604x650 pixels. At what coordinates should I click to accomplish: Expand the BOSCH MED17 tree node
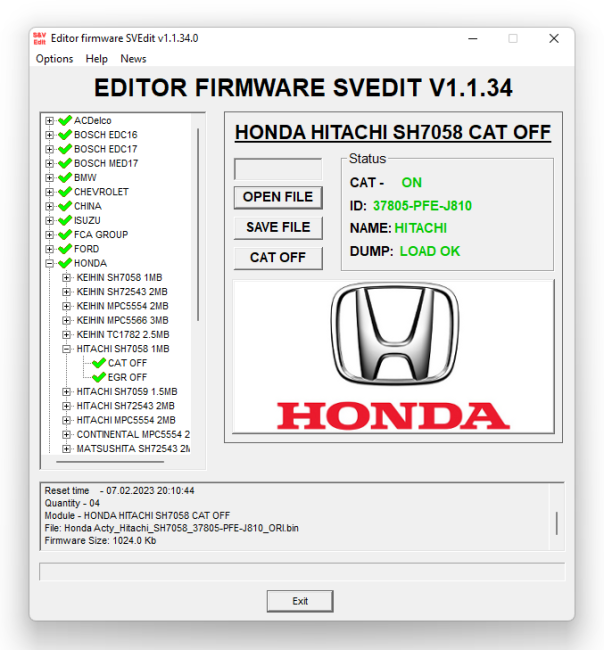pos(49,163)
